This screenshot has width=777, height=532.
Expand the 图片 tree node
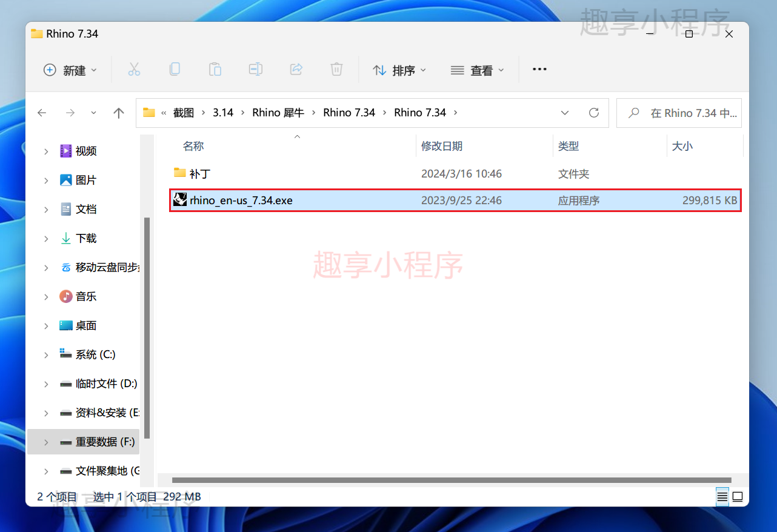click(46, 180)
